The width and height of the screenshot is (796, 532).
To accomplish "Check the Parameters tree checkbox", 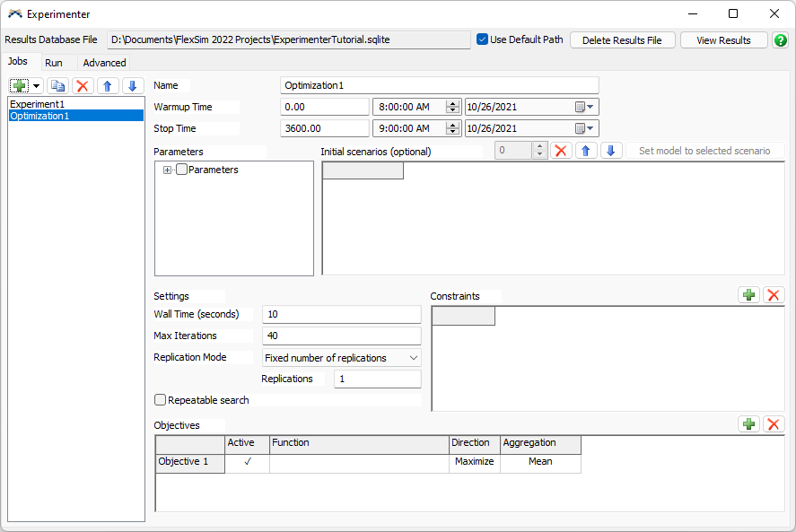I will pyautogui.click(x=182, y=170).
